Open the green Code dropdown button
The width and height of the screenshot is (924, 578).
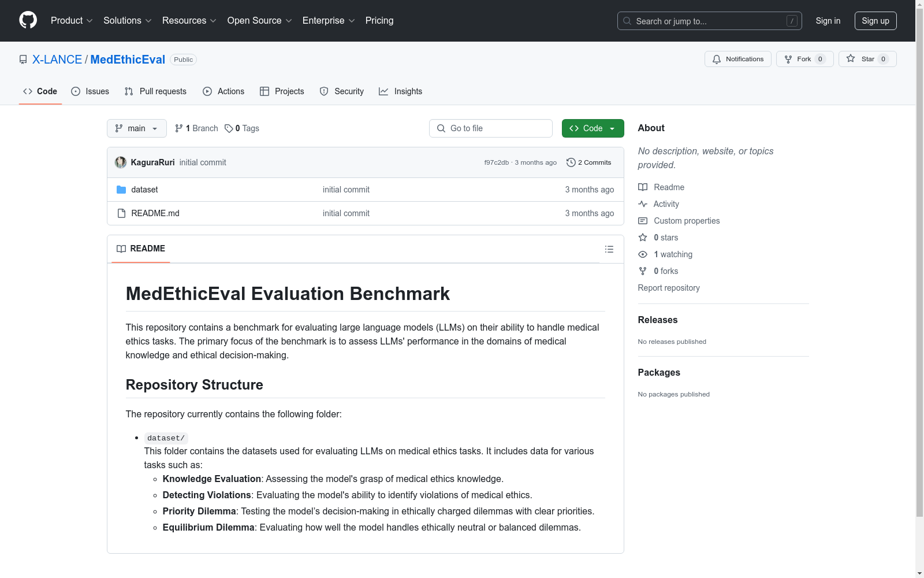593,128
